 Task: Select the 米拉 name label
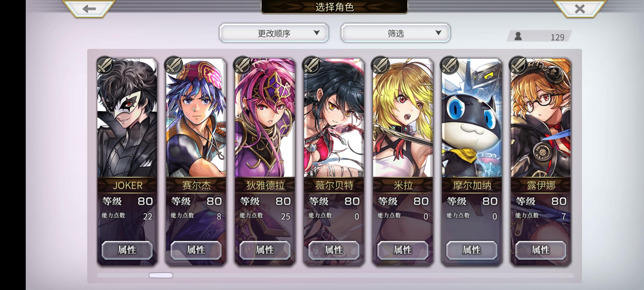point(403,185)
